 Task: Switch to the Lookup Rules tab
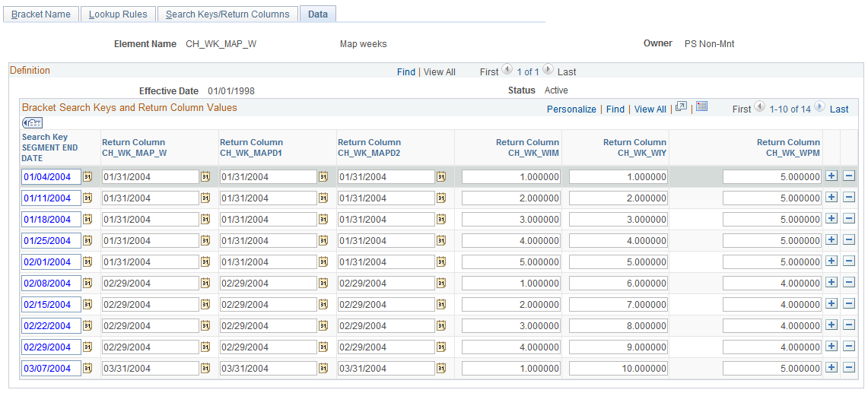(x=118, y=14)
